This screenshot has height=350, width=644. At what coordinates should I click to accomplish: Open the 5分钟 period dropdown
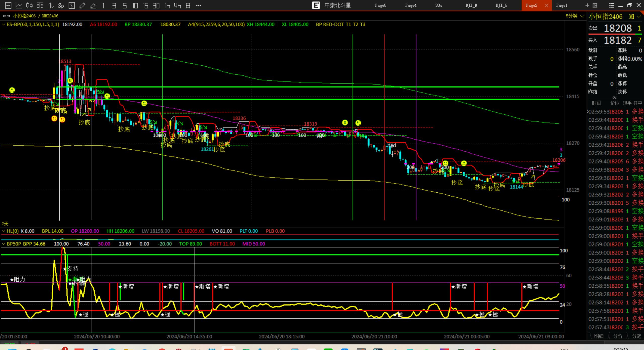point(575,16)
